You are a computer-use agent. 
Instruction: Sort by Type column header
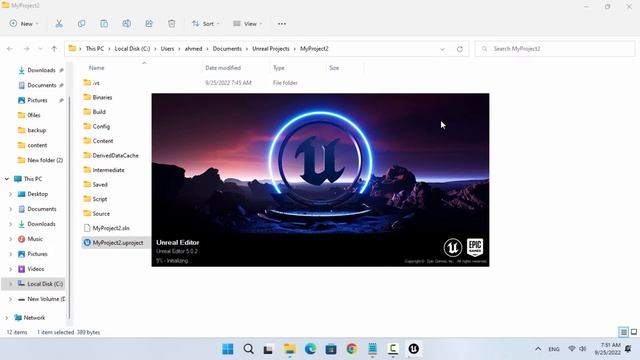279,68
